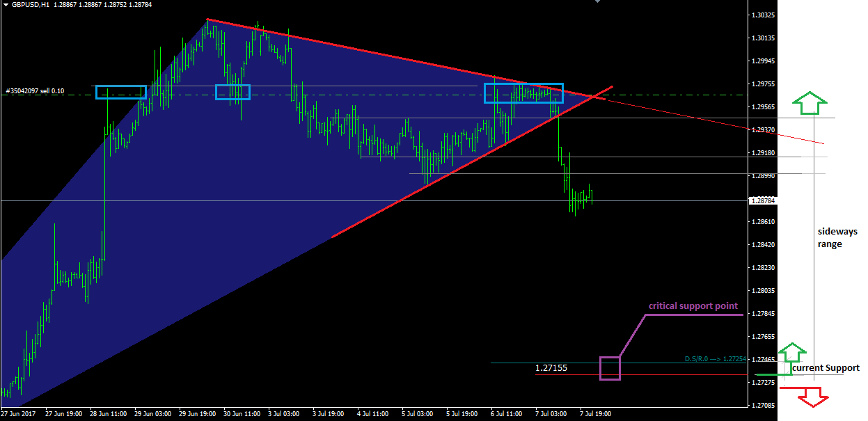Click the '7 Jul 03:00' time label
Viewport: 868px width, 421px height.
click(x=552, y=413)
